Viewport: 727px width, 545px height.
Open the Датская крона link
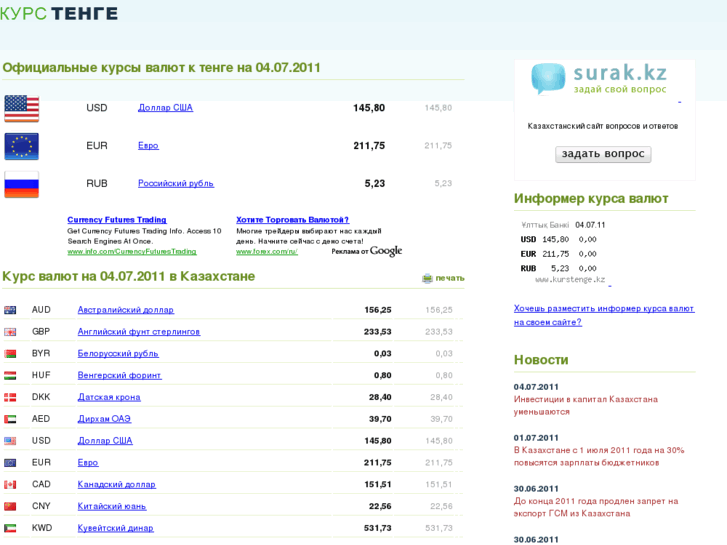coord(109,397)
